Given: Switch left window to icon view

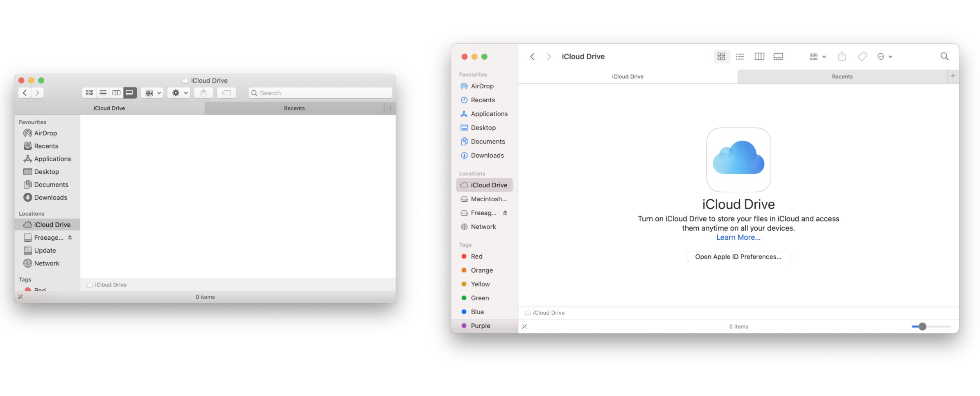Looking at the screenshot, I should pyautogui.click(x=90, y=93).
